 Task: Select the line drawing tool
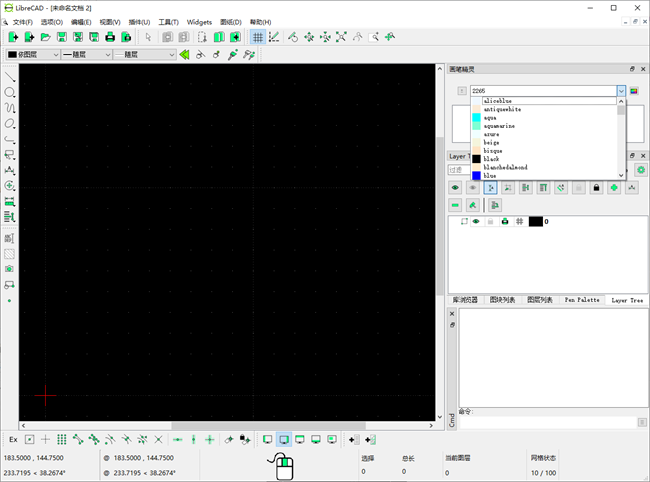click(x=10, y=77)
